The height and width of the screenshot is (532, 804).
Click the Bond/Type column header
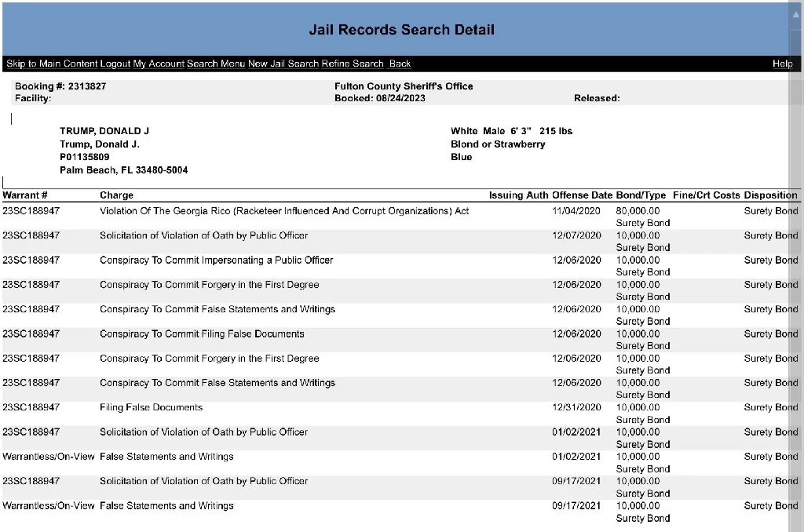pos(641,195)
